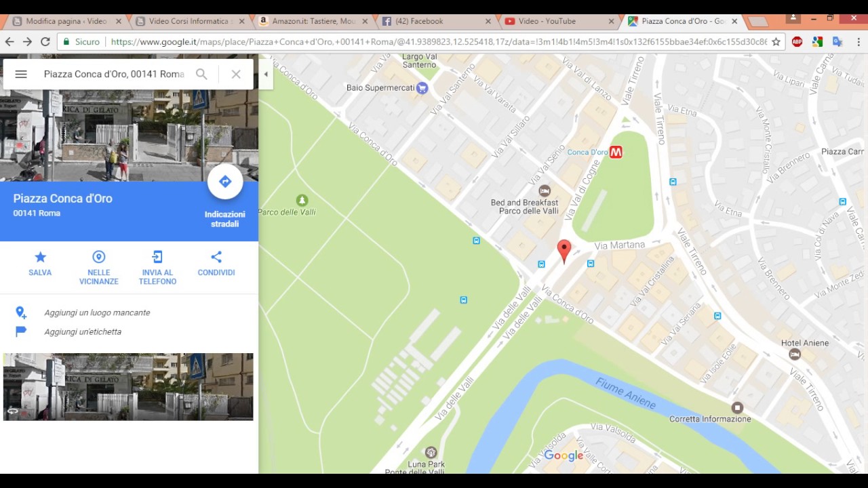The height and width of the screenshot is (488, 868).
Task: Close the Facebook tab
Action: point(488,21)
